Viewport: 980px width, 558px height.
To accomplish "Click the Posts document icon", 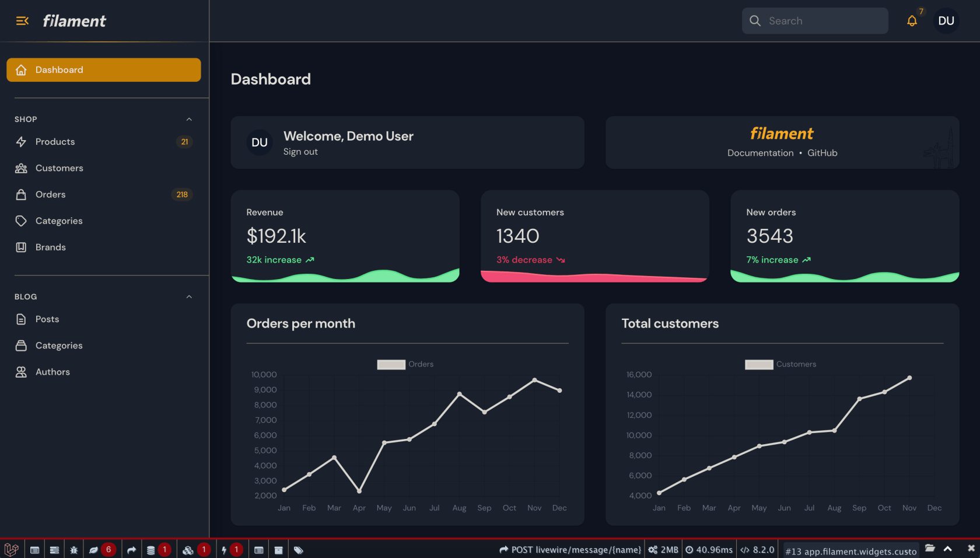I will (x=21, y=319).
